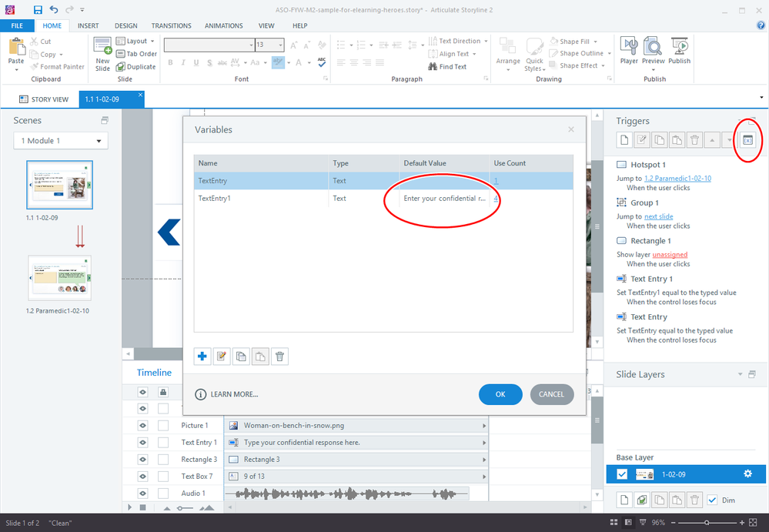769x532 pixels.
Task: Click the Delete variable trash icon
Action: click(280, 356)
